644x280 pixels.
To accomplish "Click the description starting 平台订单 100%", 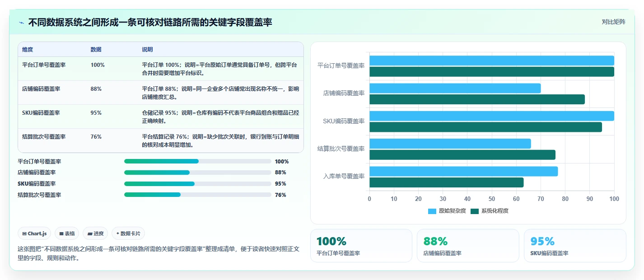I will (219, 69).
